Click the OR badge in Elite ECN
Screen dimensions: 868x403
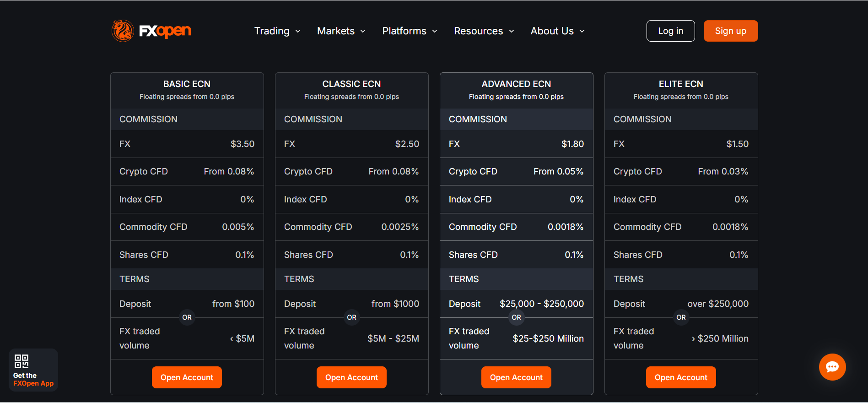point(681,317)
